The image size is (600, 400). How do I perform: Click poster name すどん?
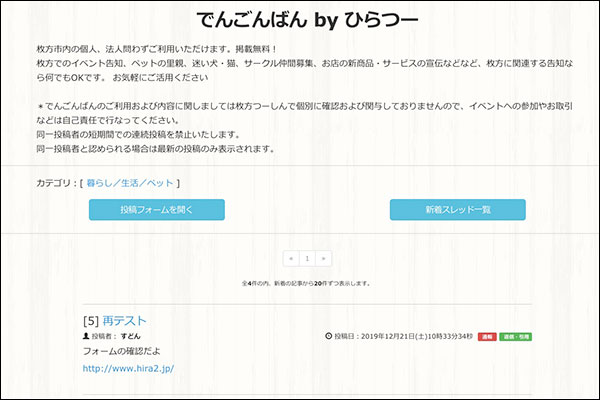click(131, 337)
